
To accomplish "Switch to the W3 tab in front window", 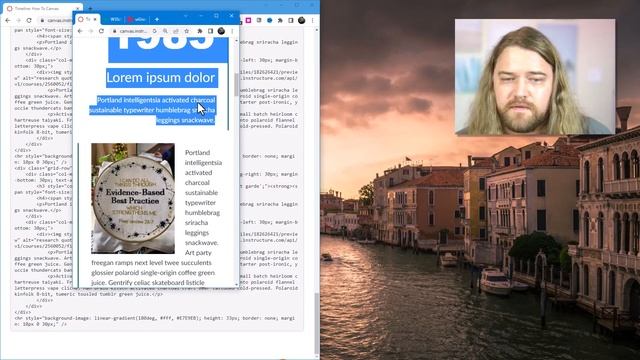I will click(x=112, y=19).
